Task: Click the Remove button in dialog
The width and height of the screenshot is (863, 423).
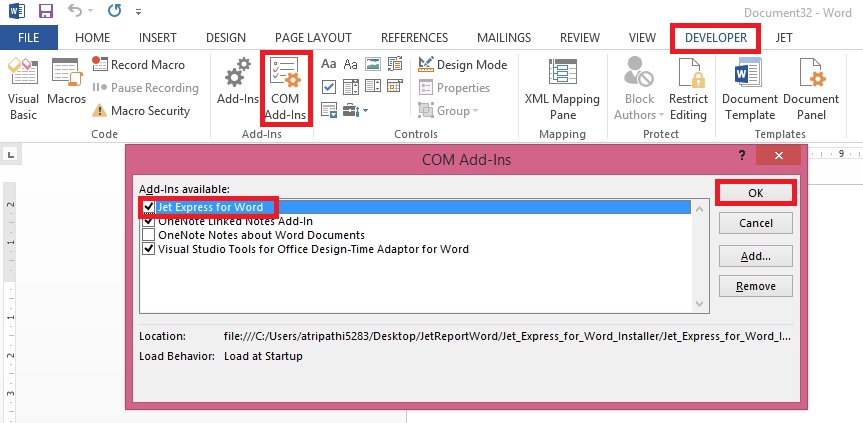Action: pos(756,286)
